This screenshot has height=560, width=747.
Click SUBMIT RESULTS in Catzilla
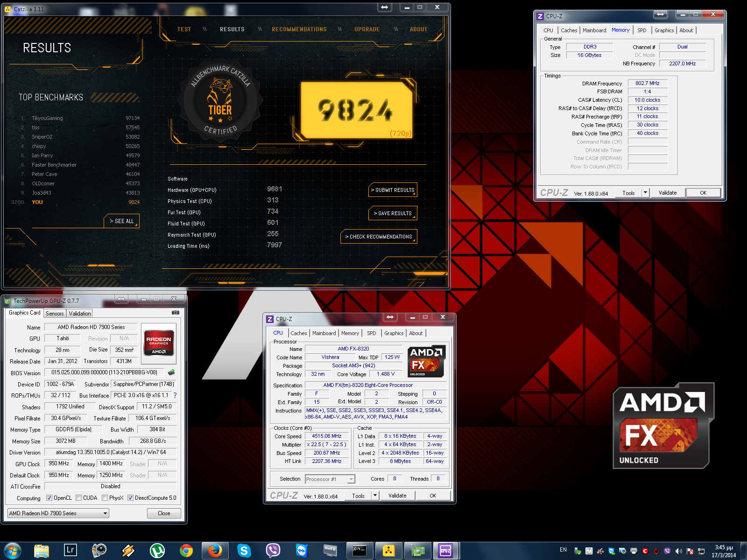393,190
